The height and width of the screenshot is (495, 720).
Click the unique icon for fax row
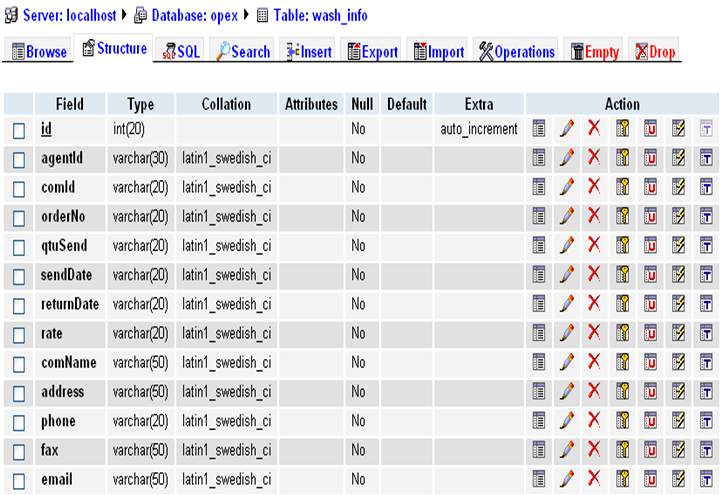(x=649, y=451)
